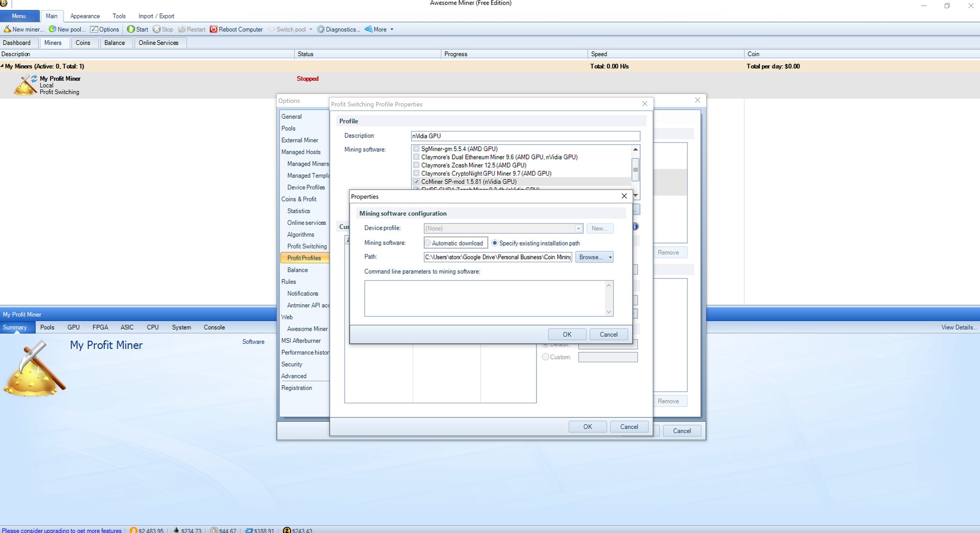Open the Browse button dropdown arrow
The height and width of the screenshot is (533, 980).
[x=610, y=257]
